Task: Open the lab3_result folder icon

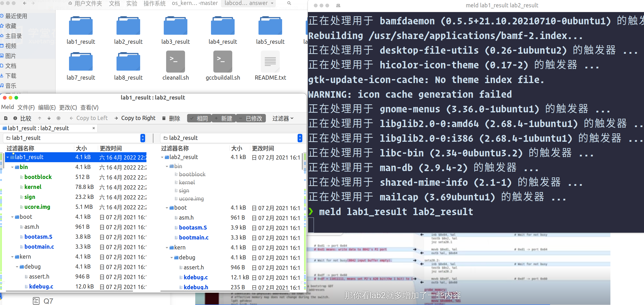Action: (175, 26)
